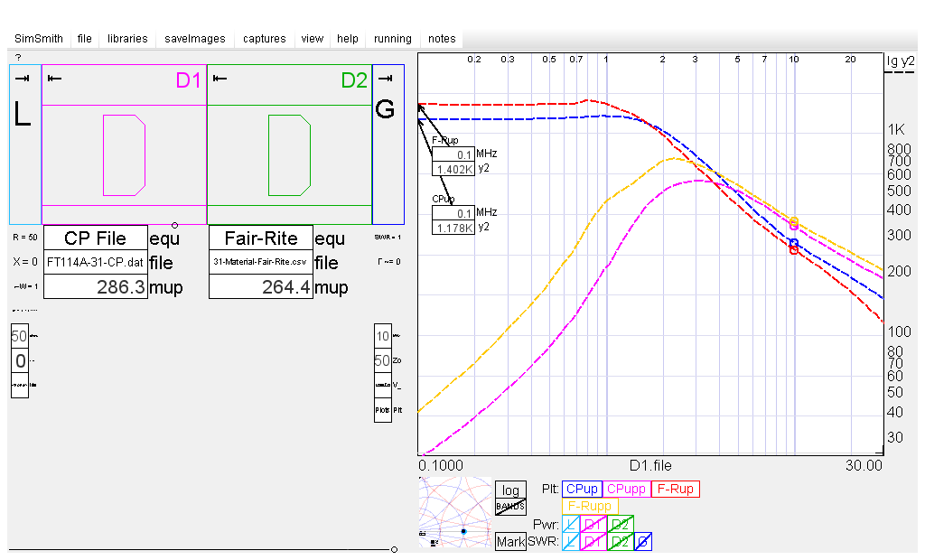Click the arrow icon in the G block
Screen dimensions: 925x560
click(385, 79)
